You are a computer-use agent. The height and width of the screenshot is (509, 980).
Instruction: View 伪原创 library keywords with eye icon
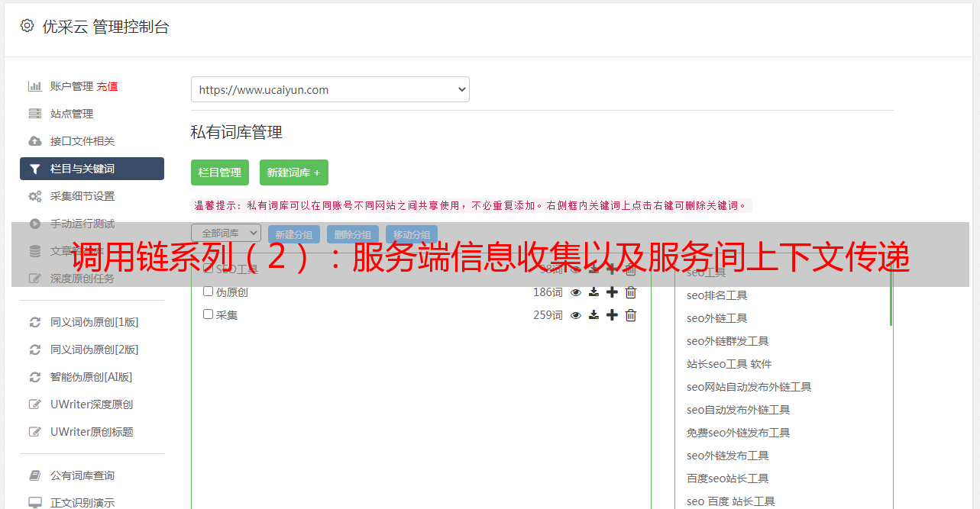pyautogui.click(x=576, y=292)
